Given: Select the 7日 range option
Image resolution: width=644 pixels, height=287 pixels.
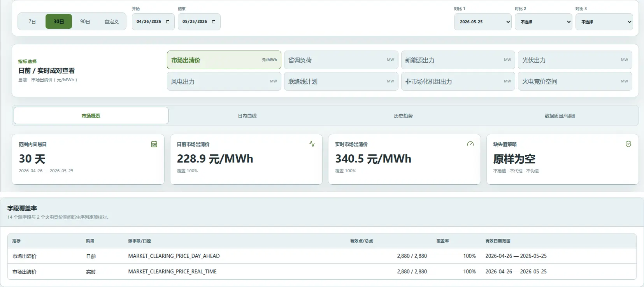Looking at the screenshot, I should 32,22.
